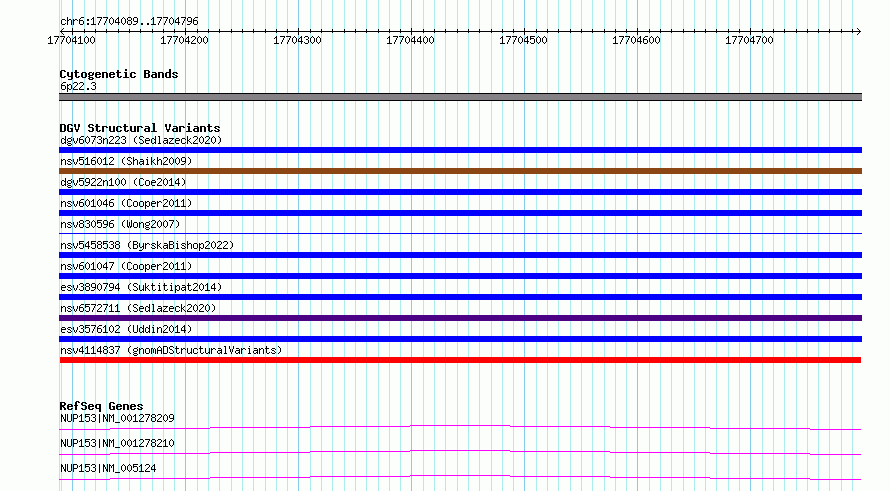Open the esv3576102 (Uddin2014) variant label
The image size is (890, 491).
[x=126, y=329]
